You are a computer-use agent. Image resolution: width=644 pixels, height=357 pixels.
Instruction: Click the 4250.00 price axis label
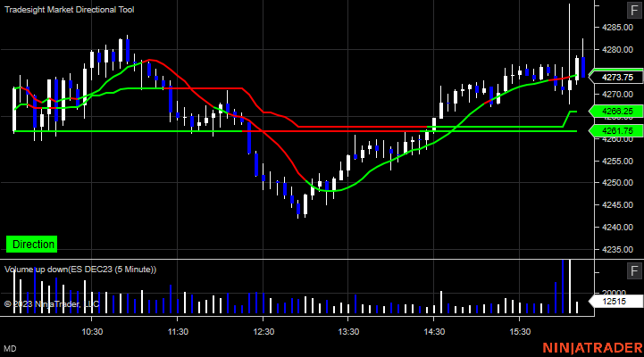[617, 183]
